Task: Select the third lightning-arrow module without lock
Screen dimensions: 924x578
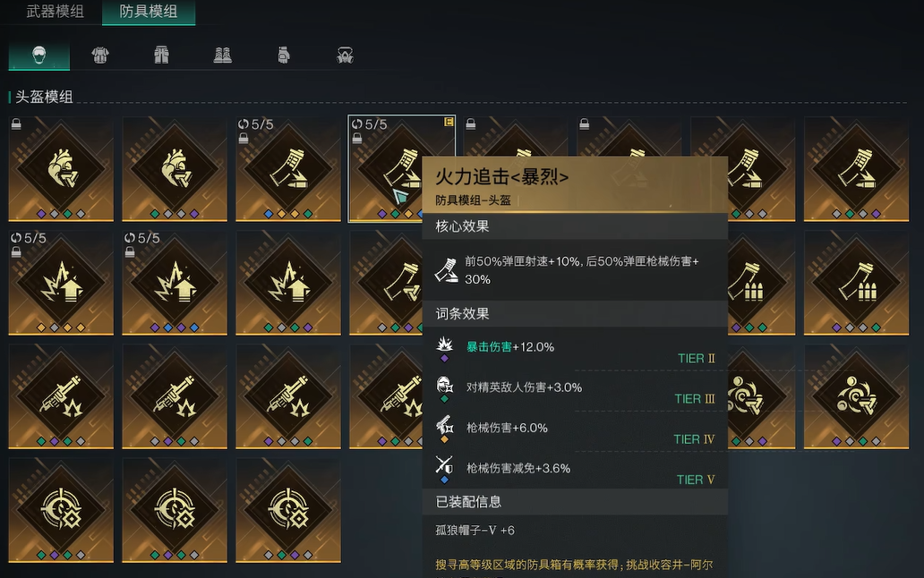Action: point(288,283)
